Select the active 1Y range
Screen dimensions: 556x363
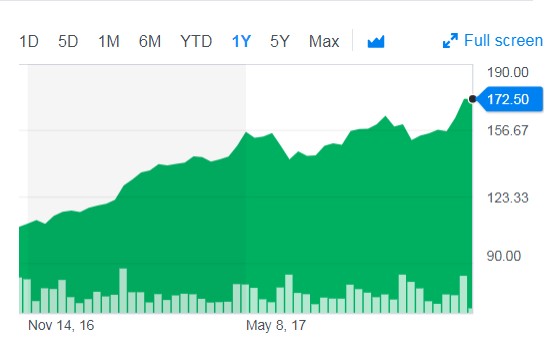click(241, 41)
